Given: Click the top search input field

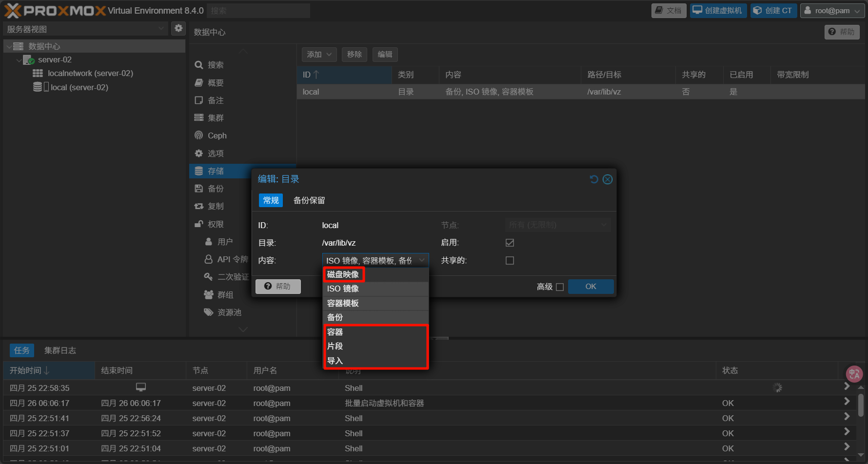Looking at the screenshot, I should 258,11.
